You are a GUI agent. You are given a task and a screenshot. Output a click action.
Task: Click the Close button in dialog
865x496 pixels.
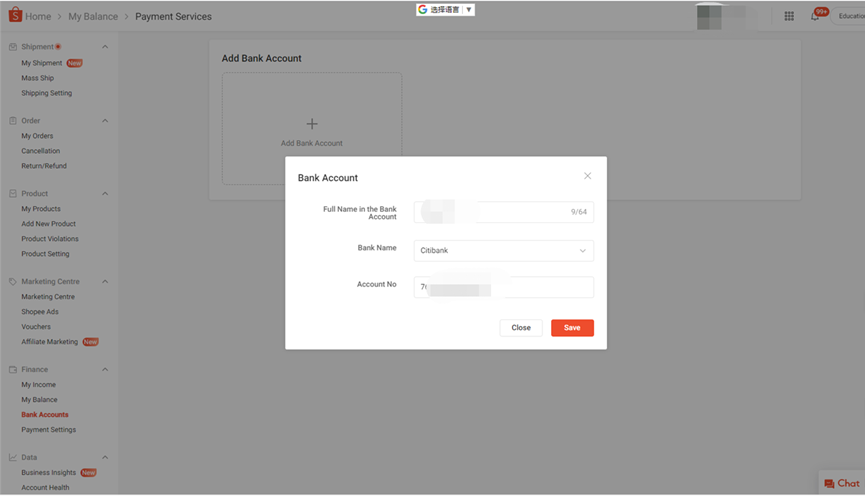coord(521,328)
